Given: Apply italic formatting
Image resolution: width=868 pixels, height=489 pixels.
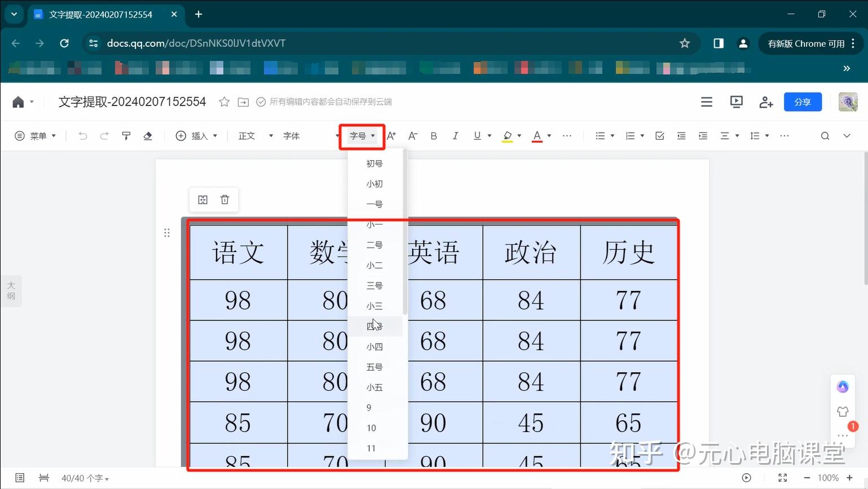Looking at the screenshot, I should [x=455, y=135].
